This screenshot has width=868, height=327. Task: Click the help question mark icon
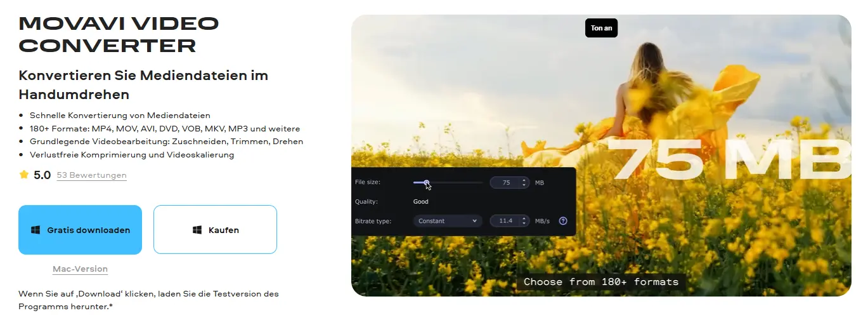(x=562, y=221)
